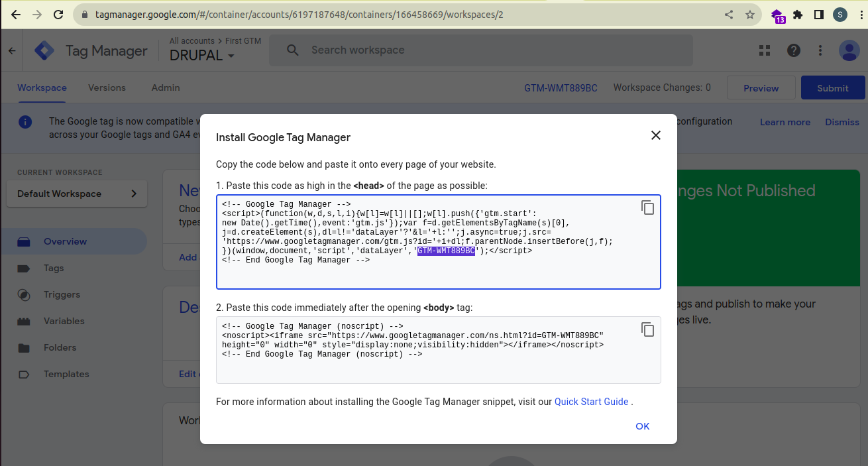Click the browser address bar URL
Screen dimensions: 868x466
click(299, 14)
